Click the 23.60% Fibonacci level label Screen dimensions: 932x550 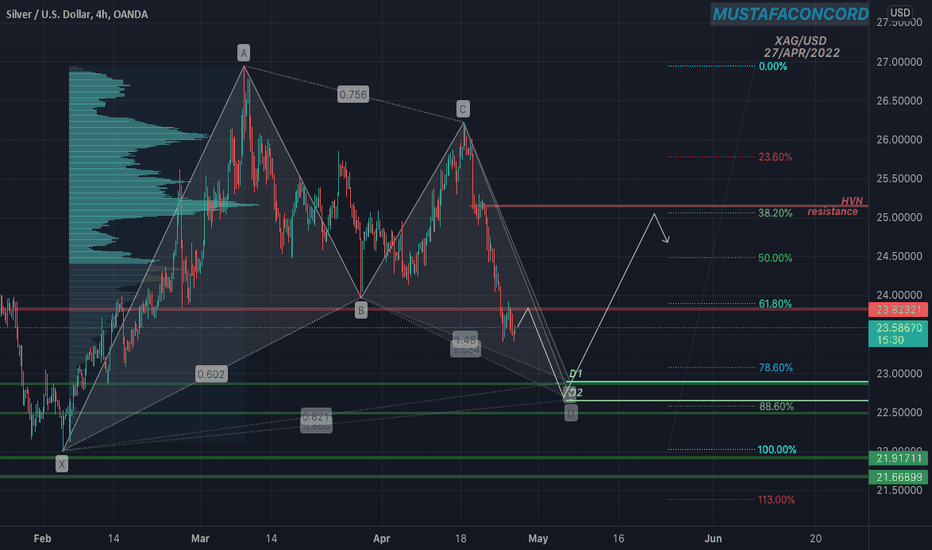[x=775, y=157]
